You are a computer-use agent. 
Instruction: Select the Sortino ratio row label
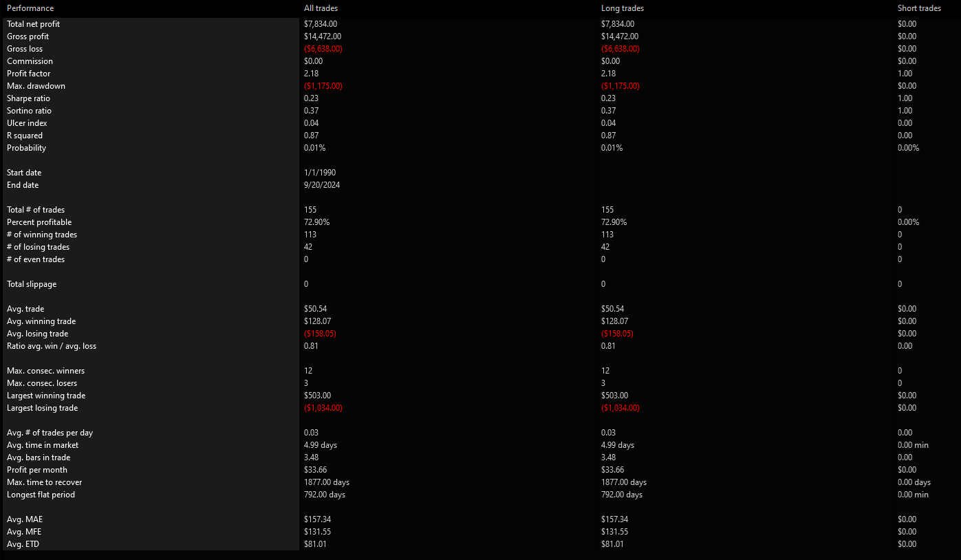click(29, 111)
